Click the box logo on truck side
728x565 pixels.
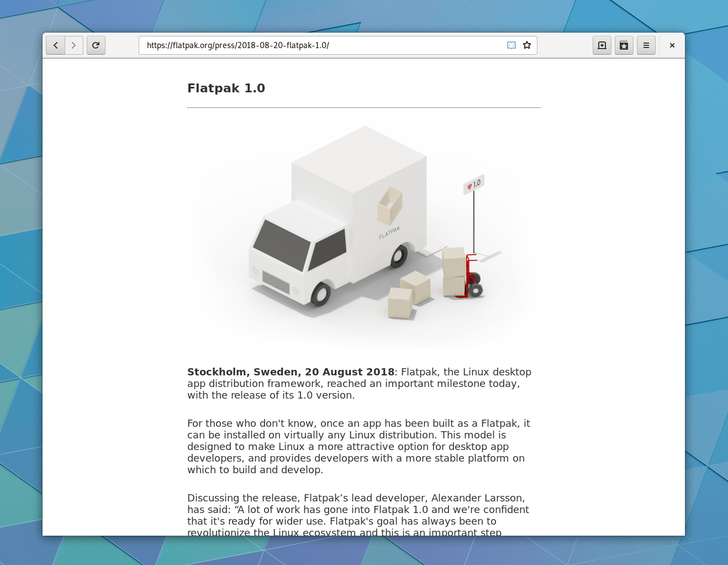[x=389, y=205]
